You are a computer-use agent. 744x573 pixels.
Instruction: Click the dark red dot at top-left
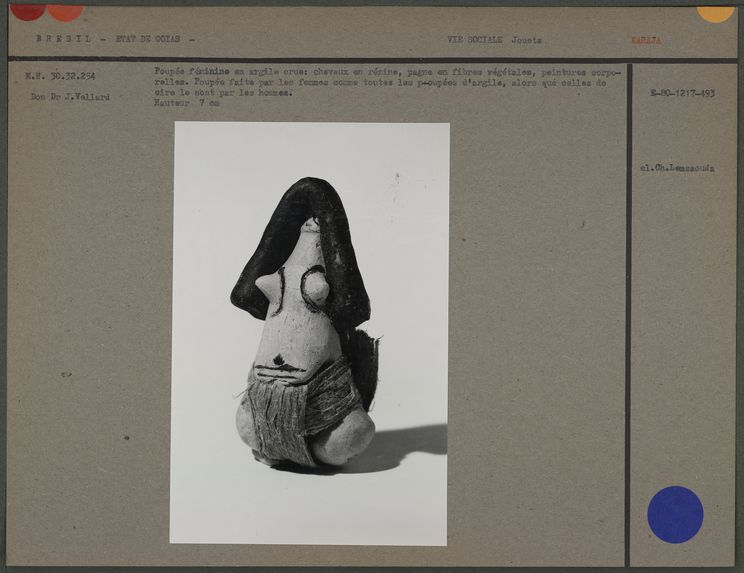click(27, 12)
